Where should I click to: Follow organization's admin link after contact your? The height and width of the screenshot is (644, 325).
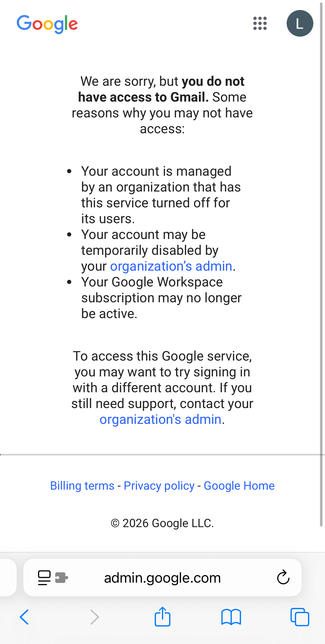161,419
